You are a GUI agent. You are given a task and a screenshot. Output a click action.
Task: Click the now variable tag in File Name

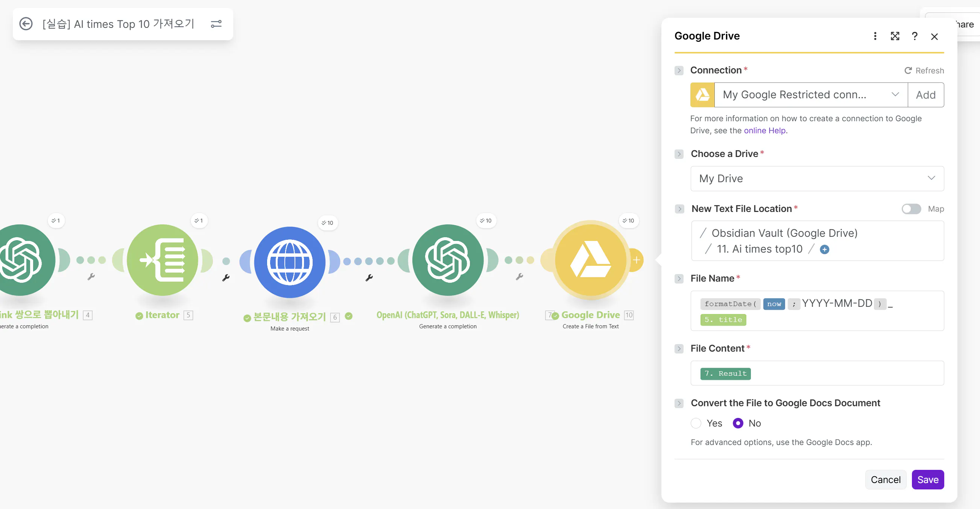coord(774,304)
